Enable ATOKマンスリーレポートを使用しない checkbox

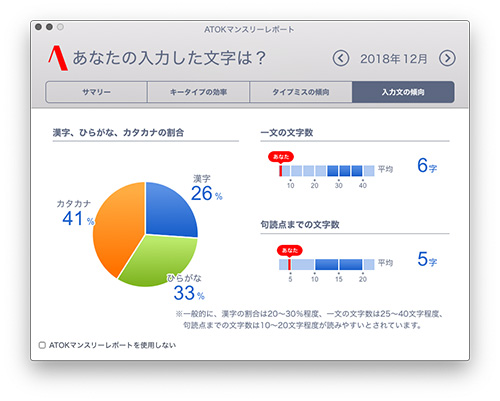(42, 345)
